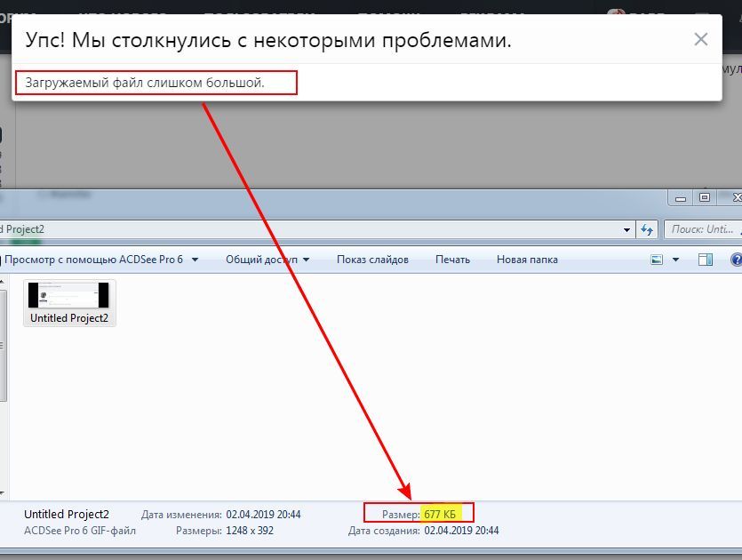Click the Explorer search field
Screen dimensions: 742x560
pyautogui.click(x=703, y=229)
